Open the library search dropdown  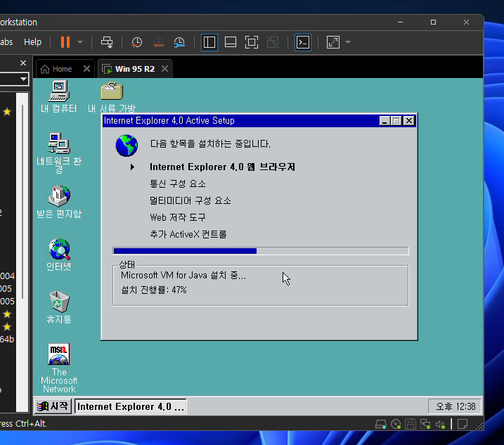click(x=23, y=79)
